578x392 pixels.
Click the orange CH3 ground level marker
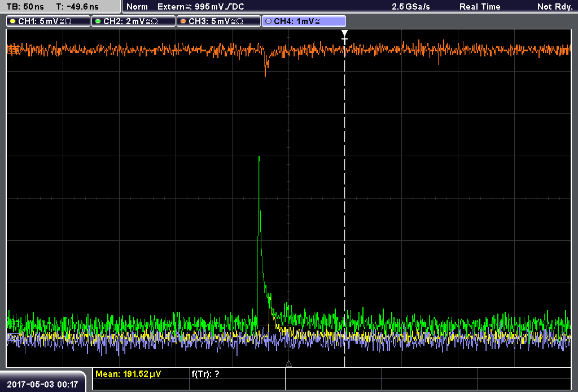coord(14,49)
